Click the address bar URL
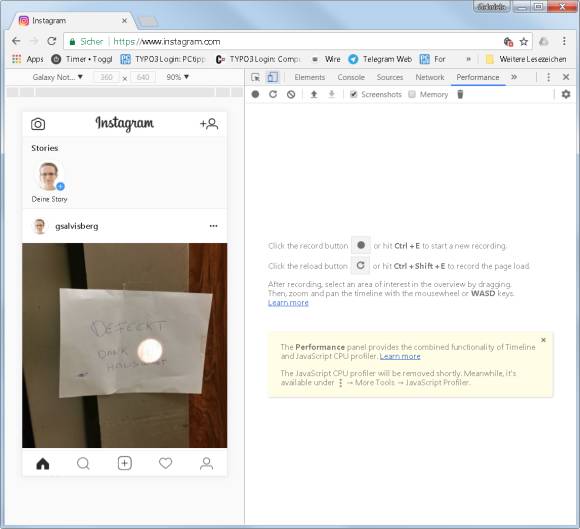This screenshot has height=529, width=580. click(167, 41)
